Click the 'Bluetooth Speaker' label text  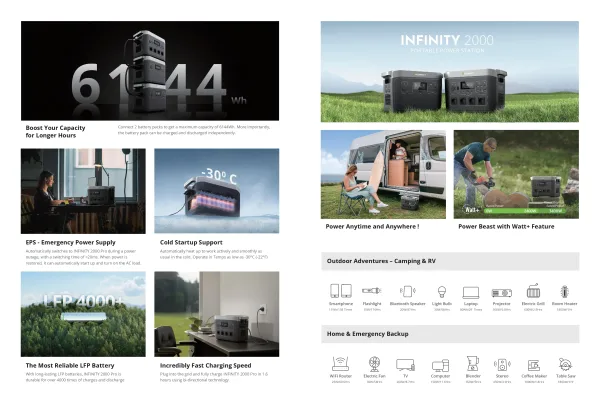(x=408, y=304)
